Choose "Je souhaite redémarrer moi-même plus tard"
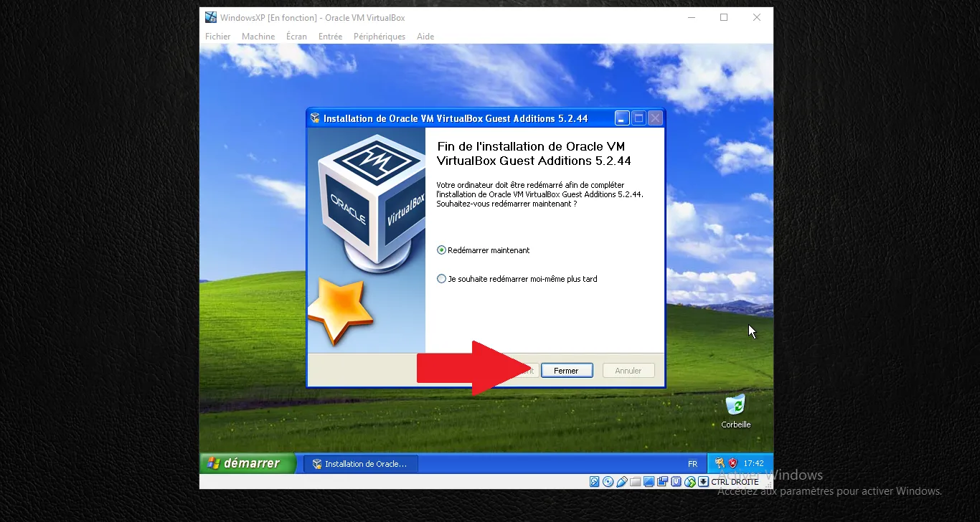The width and height of the screenshot is (980, 522). (x=442, y=279)
